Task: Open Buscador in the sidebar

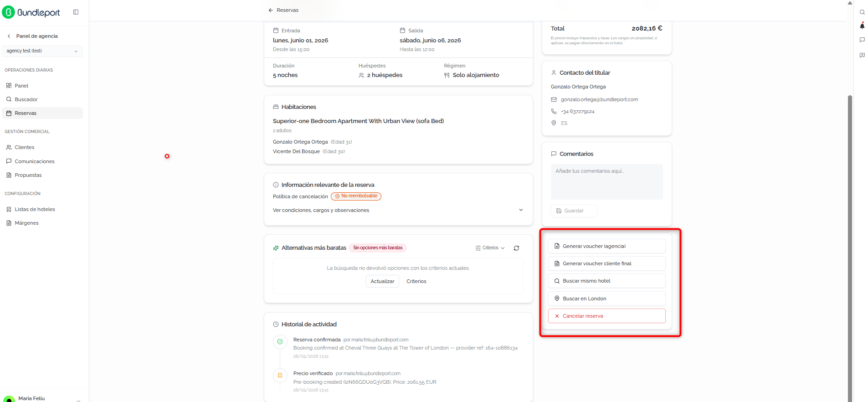Action: [42, 99]
